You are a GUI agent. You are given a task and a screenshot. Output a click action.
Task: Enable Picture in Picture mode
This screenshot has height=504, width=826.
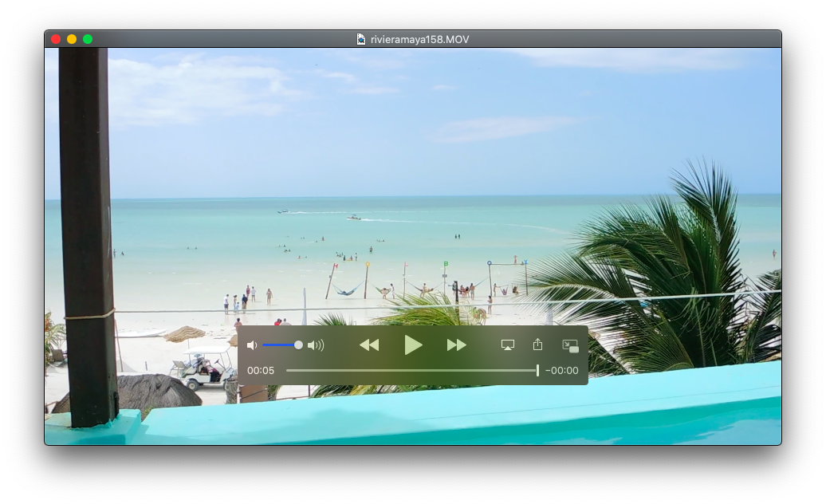click(571, 345)
